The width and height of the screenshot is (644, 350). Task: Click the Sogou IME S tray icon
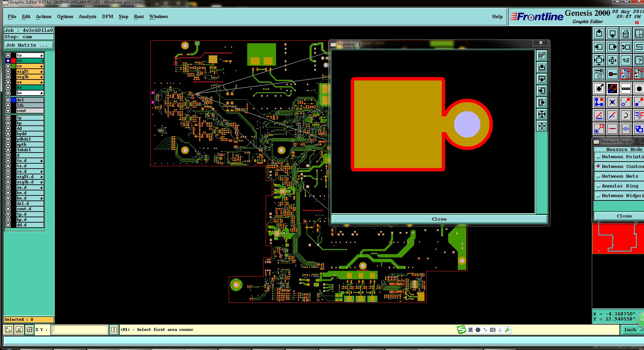point(462,330)
